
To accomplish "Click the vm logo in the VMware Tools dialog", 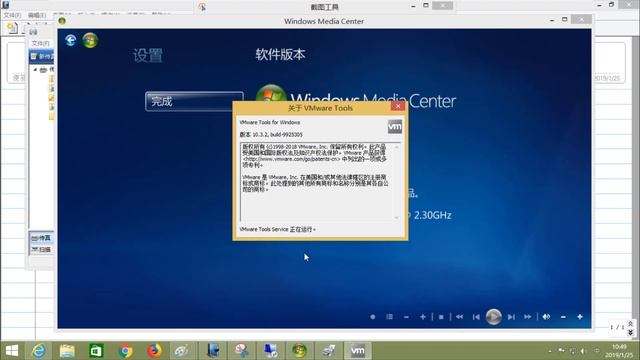I will click(395, 127).
